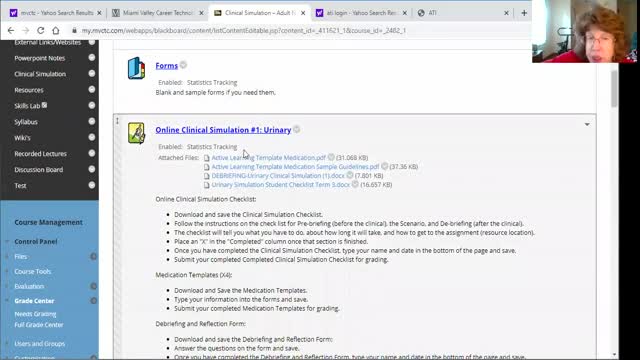Viewport: 640px width, 360px height.
Task: Click the Forms folder icon
Action: 136,68
